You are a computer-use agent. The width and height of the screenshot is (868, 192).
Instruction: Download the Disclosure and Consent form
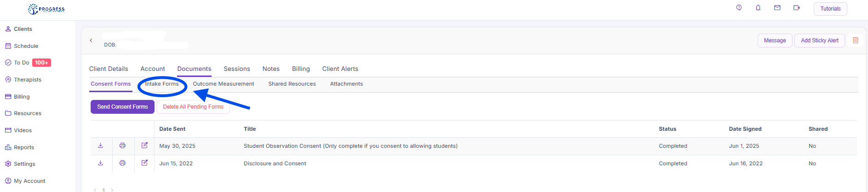[100, 163]
